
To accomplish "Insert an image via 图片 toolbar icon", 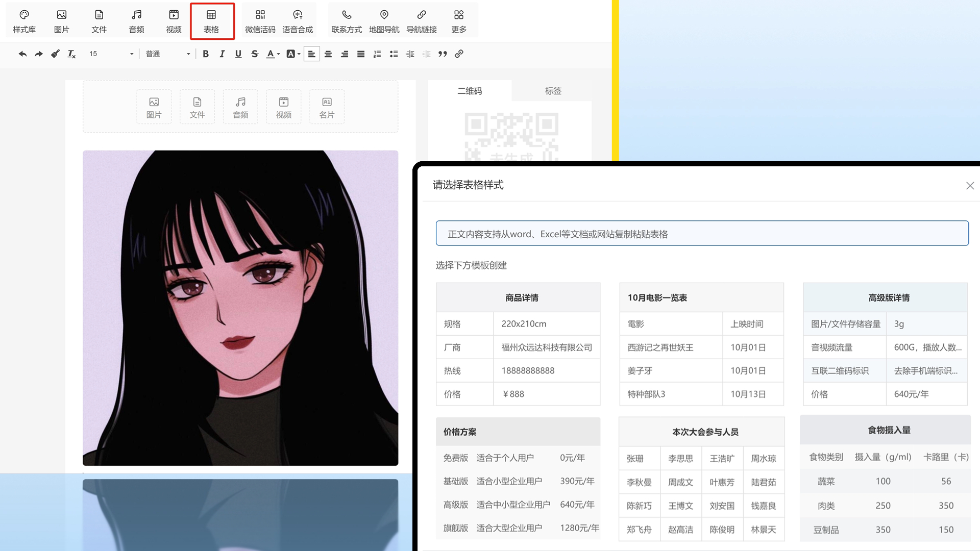I will (x=61, y=21).
